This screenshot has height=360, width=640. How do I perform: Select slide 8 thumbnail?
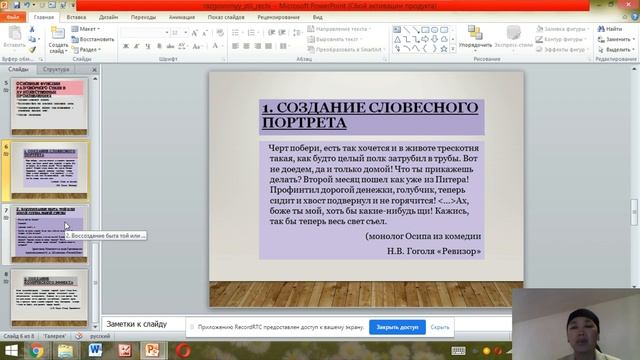click(x=49, y=298)
